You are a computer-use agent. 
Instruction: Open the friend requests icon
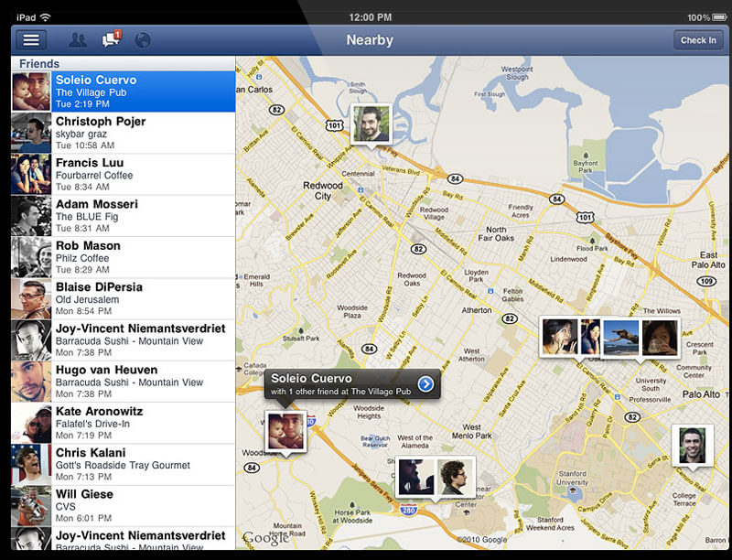[78, 39]
